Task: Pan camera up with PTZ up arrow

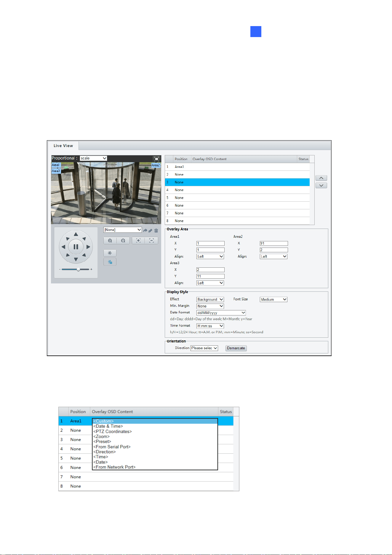Action: coord(76,234)
